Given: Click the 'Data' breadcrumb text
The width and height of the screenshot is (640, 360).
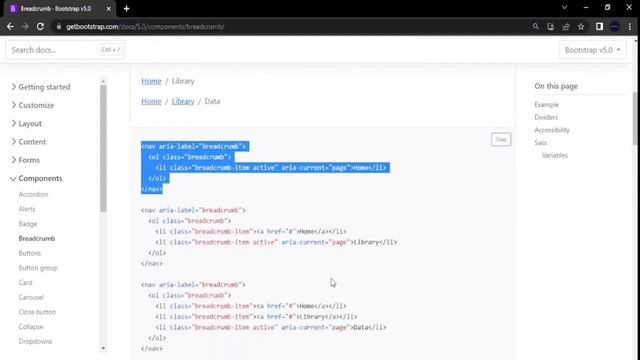Looking at the screenshot, I should click(x=212, y=101).
